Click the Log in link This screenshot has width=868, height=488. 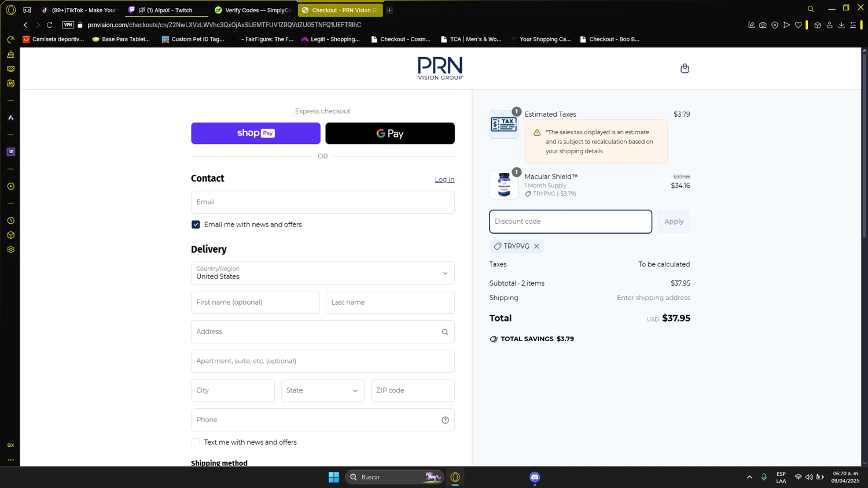coord(444,179)
